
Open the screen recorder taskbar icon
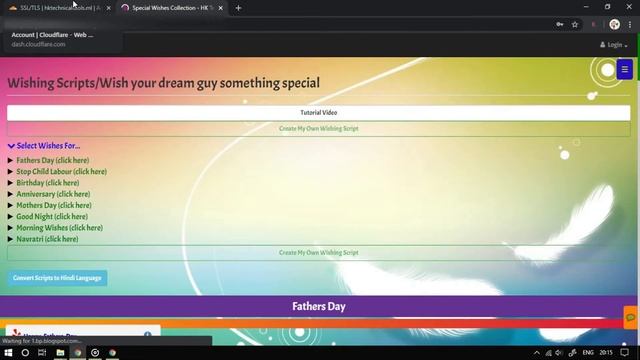click(95, 353)
